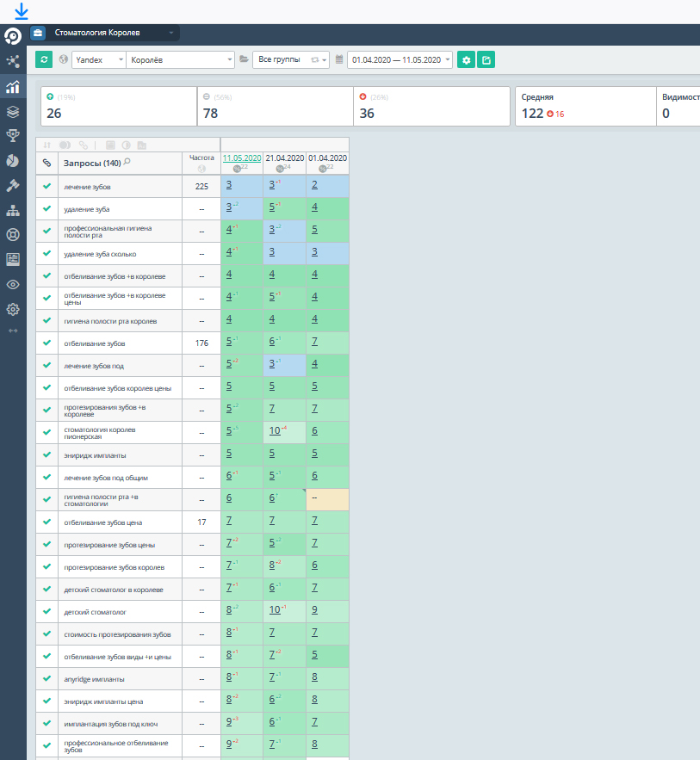Open the trophy competitors sidebar icon
Viewport: 700px width, 760px height.
(13, 136)
